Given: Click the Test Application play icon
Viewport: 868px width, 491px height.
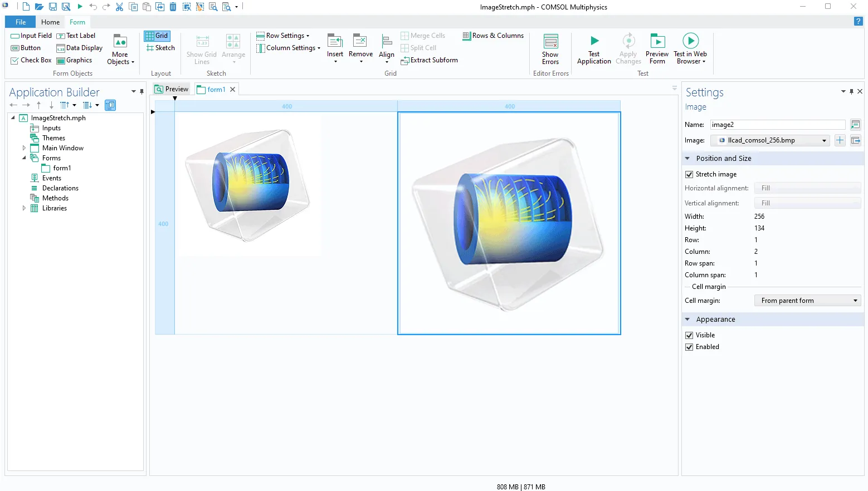Looking at the screenshot, I should pyautogui.click(x=594, y=41).
